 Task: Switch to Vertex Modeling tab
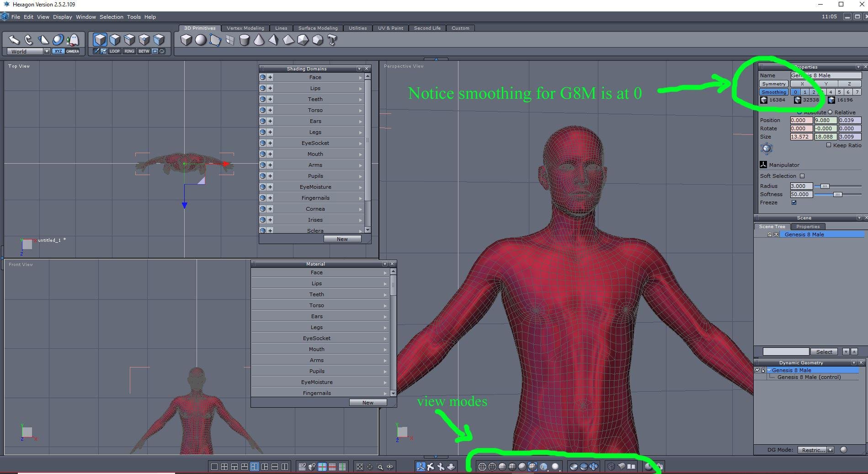(245, 28)
